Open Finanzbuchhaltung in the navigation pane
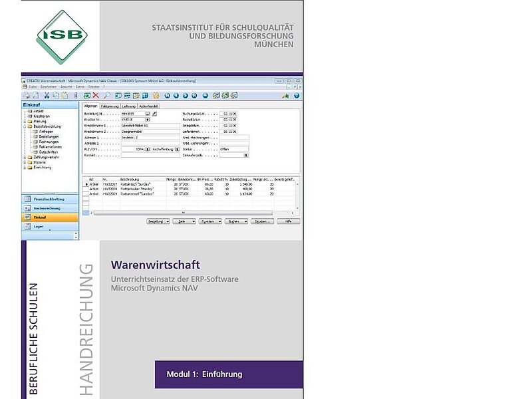Image resolution: width=532 pixels, height=399 pixels. click(50, 199)
